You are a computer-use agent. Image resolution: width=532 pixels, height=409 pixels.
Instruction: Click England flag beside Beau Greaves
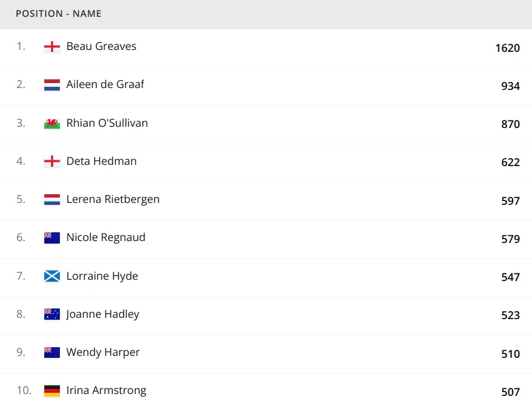click(x=52, y=47)
